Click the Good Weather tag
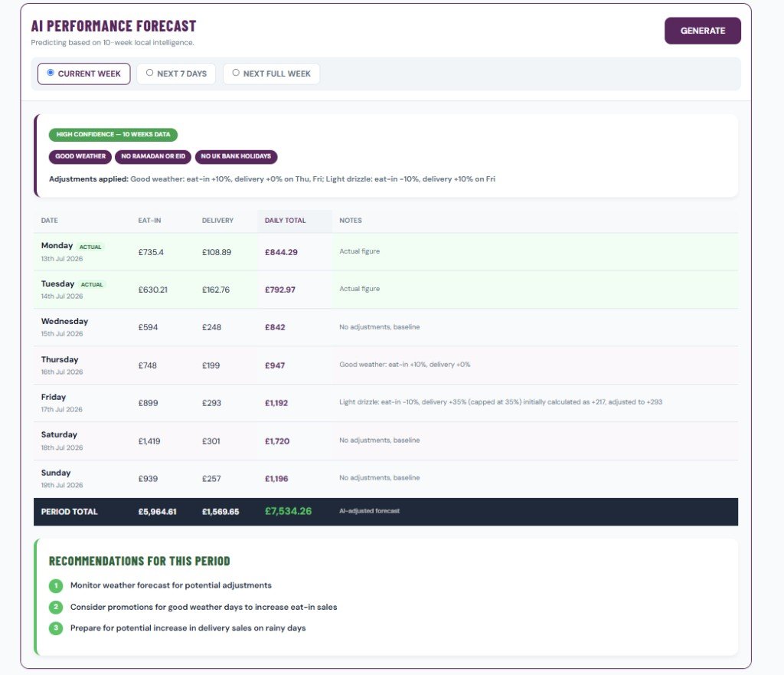Screen dimensions: 784x675 click(80, 156)
